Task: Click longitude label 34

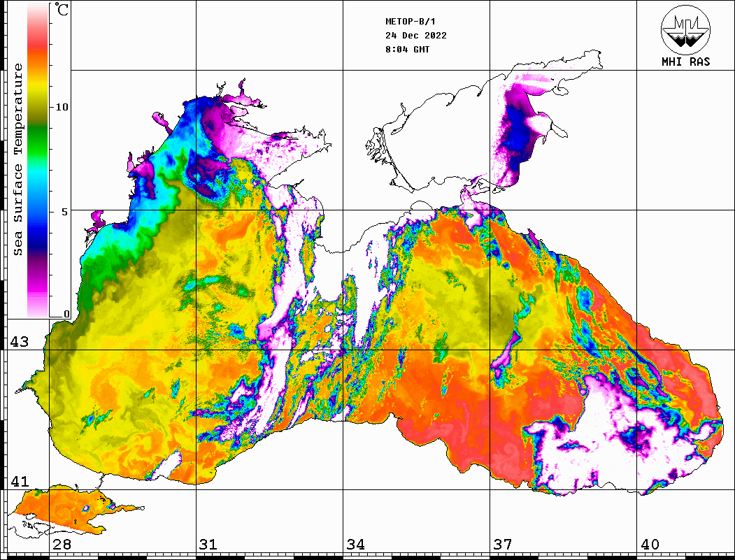Action: coord(355,545)
